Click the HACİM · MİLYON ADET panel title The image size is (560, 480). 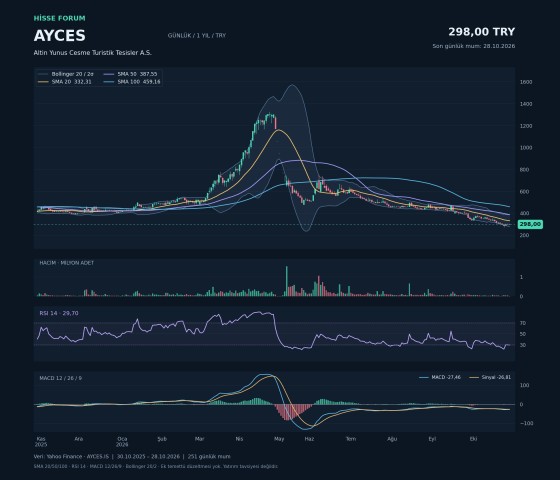66,263
